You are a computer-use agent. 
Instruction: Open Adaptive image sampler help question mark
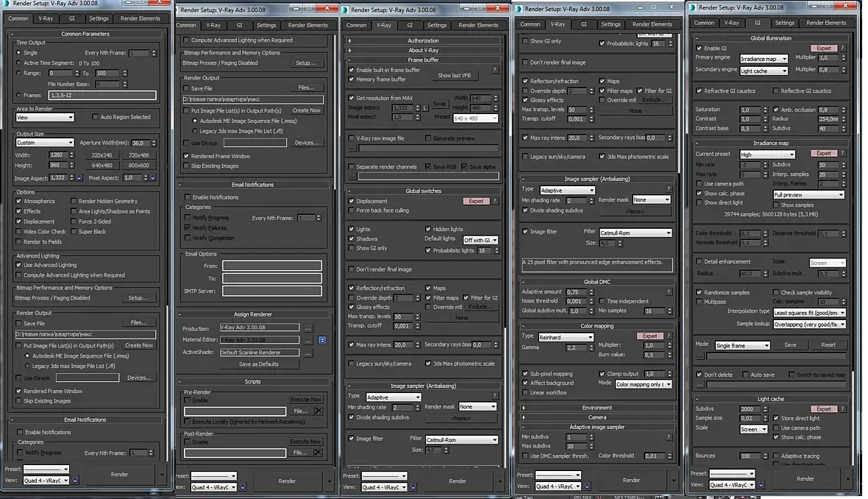pos(668,436)
